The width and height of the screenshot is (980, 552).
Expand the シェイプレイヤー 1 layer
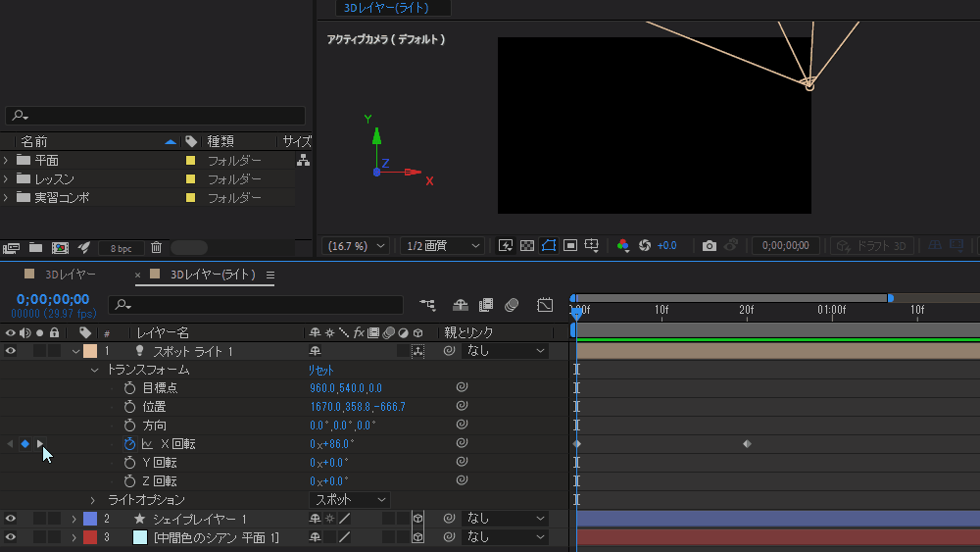tap(73, 519)
